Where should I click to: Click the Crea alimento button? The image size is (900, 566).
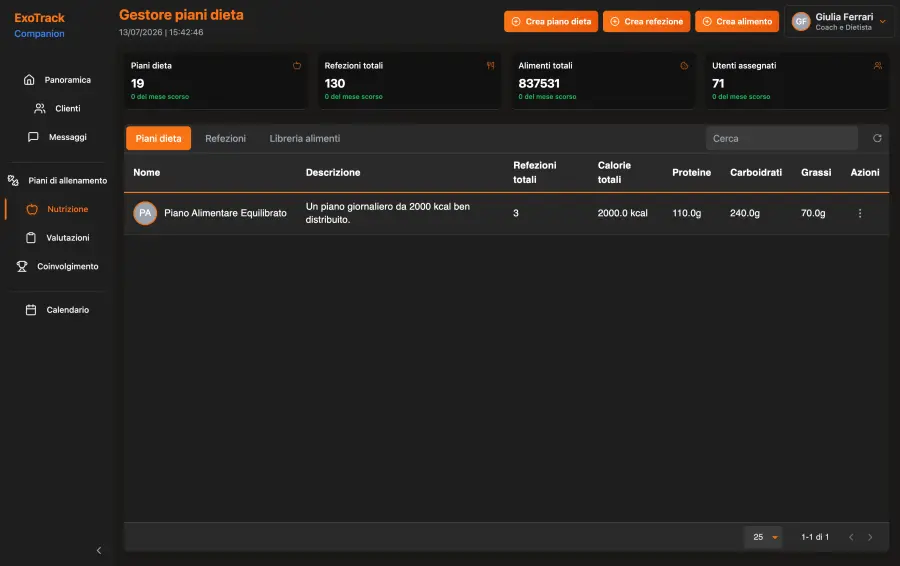[x=737, y=22]
